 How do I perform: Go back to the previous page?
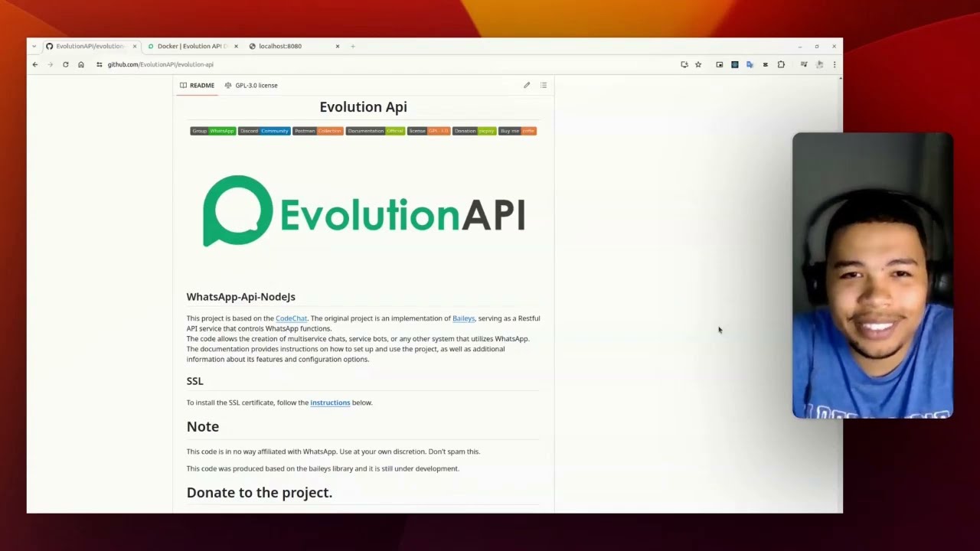point(35,64)
